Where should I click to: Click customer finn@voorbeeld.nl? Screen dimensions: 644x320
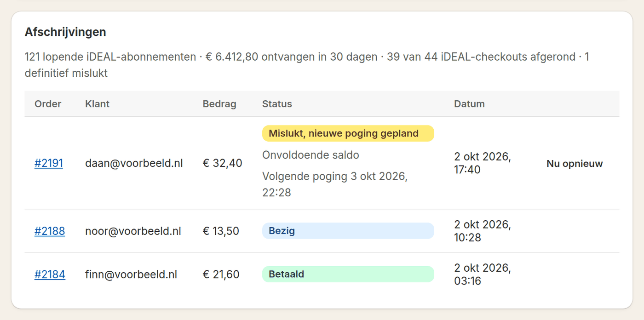click(x=131, y=274)
